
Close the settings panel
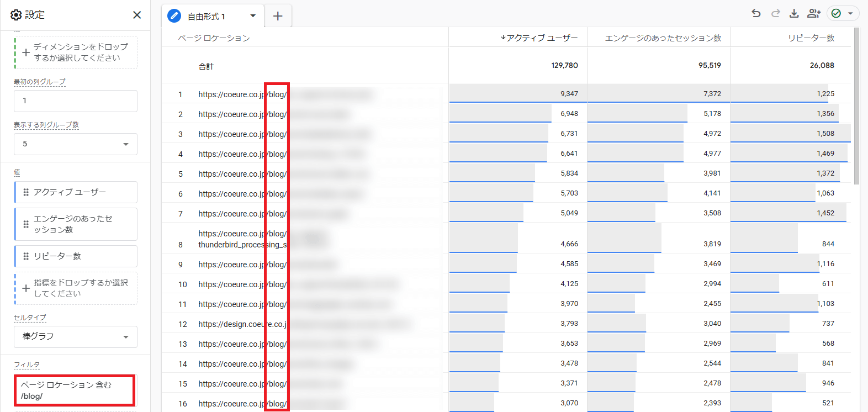point(137,15)
